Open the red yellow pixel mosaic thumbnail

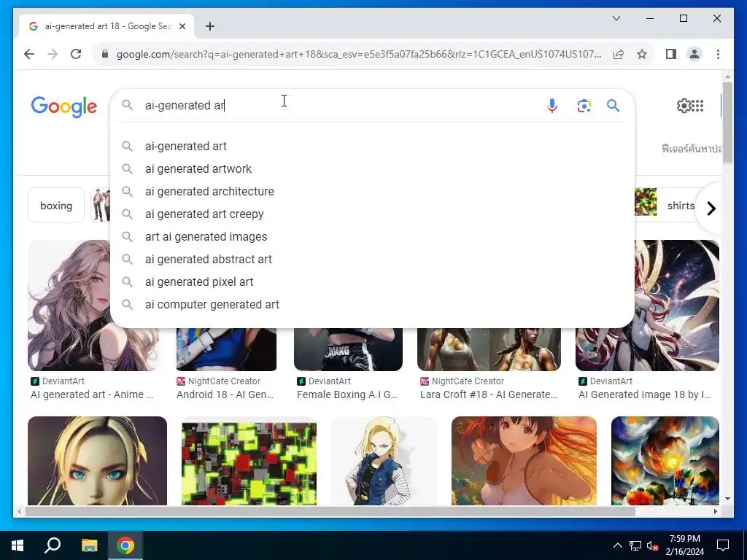(249, 462)
